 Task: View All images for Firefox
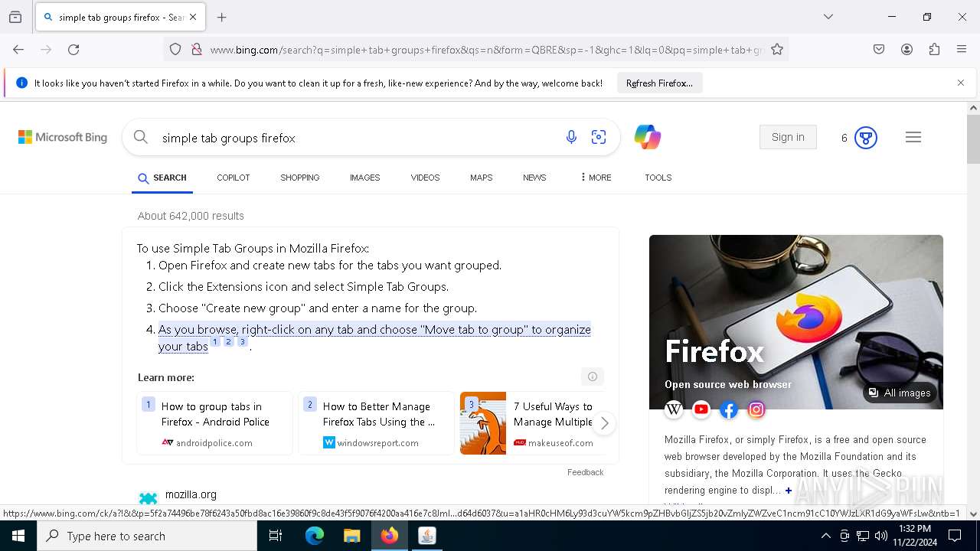pos(900,393)
